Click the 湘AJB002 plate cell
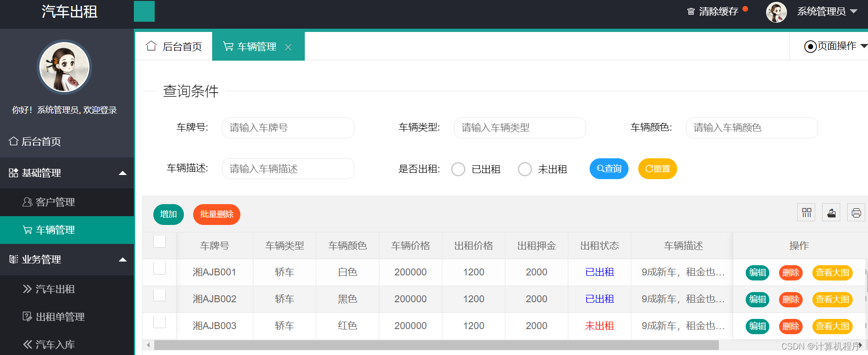The image size is (868, 355). coord(214,299)
